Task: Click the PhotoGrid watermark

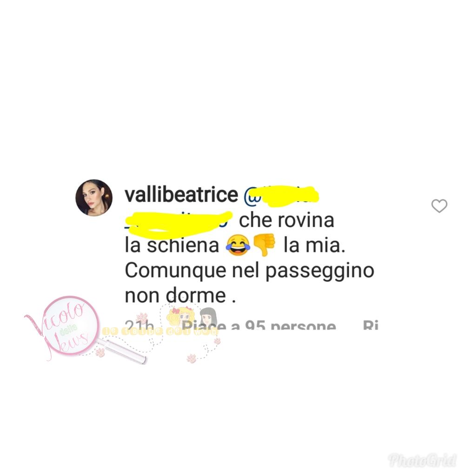Action: (x=422, y=460)
